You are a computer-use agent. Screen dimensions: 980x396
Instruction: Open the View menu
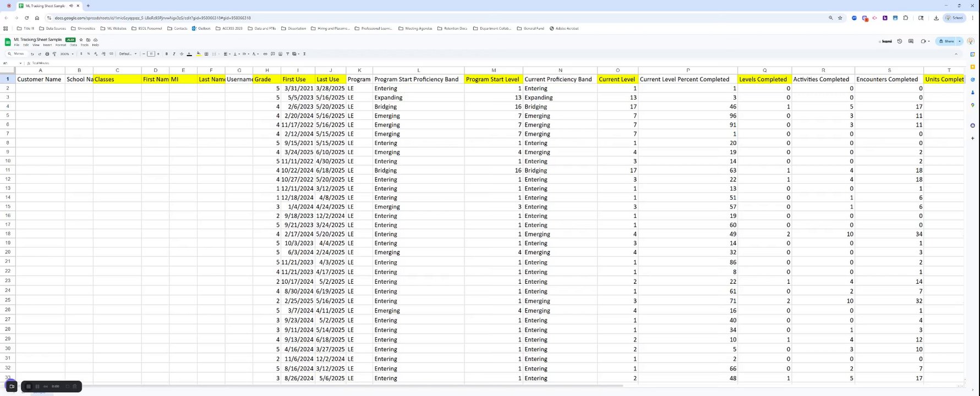(x=36, y=45)
